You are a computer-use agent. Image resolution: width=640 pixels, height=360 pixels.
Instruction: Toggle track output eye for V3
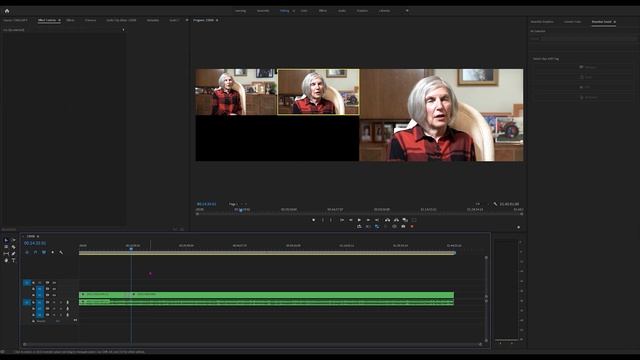(54, 282)
